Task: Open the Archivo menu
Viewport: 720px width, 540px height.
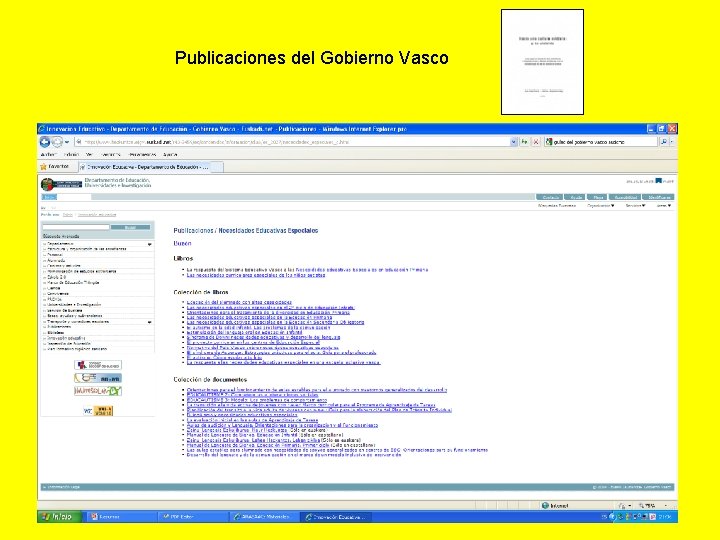Action: click(48, 155)
